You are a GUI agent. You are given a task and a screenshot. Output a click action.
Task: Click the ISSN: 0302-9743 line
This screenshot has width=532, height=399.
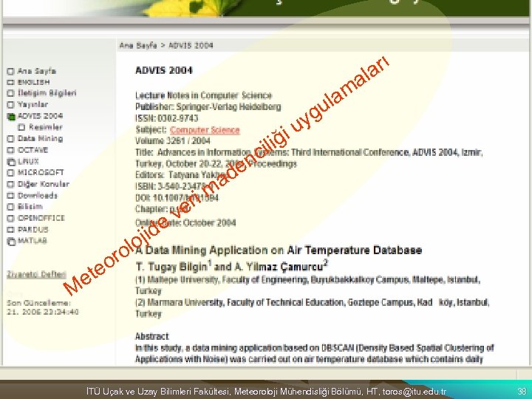tap(166, 118)
